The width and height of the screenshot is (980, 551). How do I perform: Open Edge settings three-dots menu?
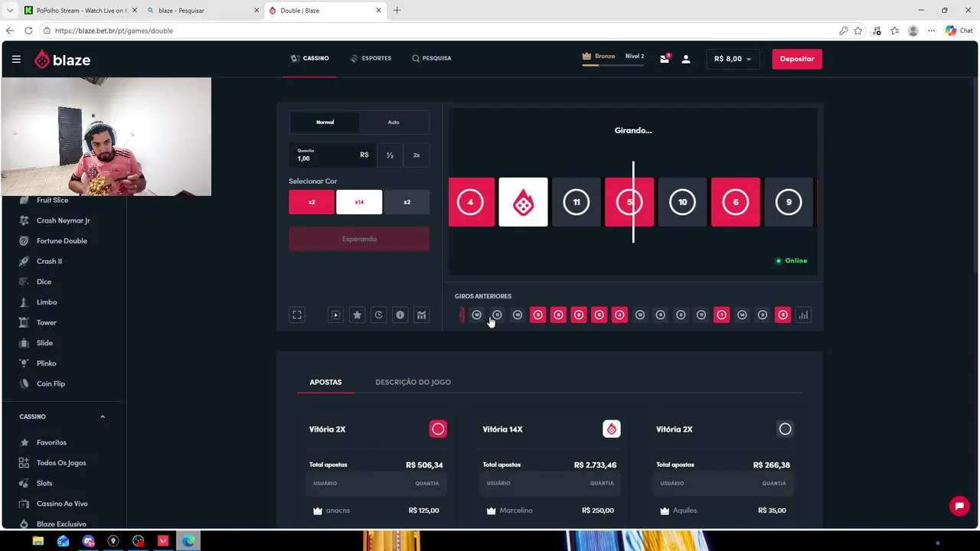pyautogui.click(x=931, y=31)
